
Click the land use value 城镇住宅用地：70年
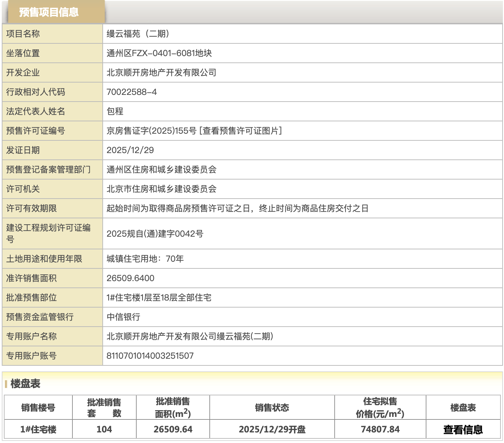pos(145,259)
